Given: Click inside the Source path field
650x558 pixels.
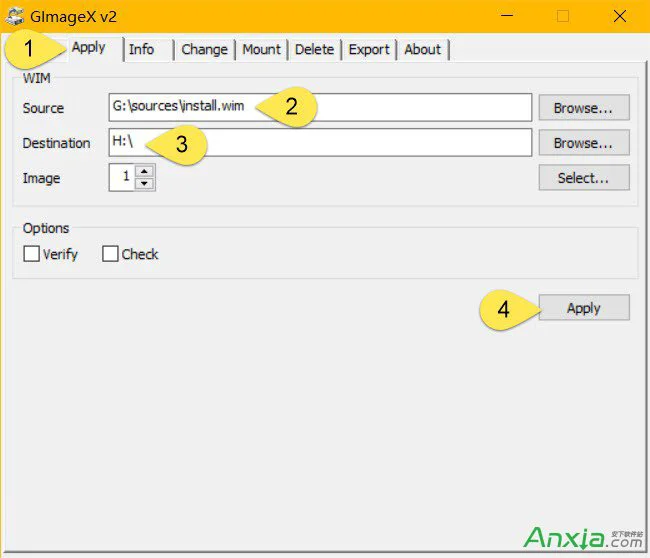Looking at the screenshot, I should (400, 107).
